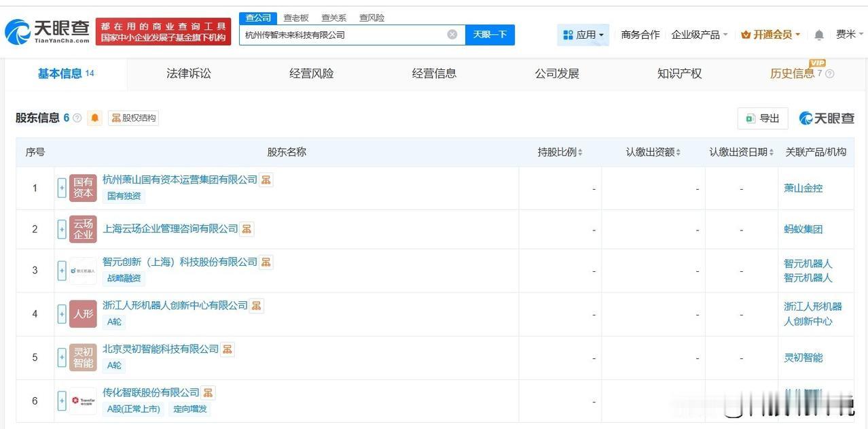Select the 查公司 search mode tab
This screenshot has height=429, width=868.
click(258, 18)
